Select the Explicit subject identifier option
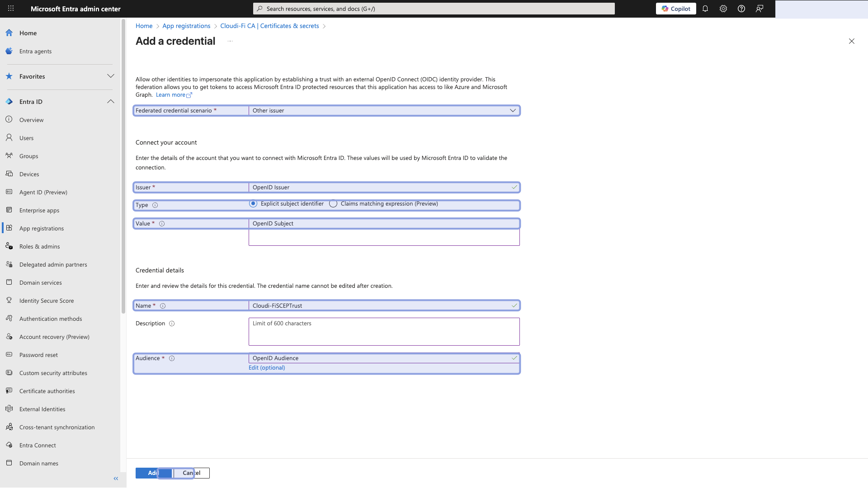 click(x=253, y=204)
